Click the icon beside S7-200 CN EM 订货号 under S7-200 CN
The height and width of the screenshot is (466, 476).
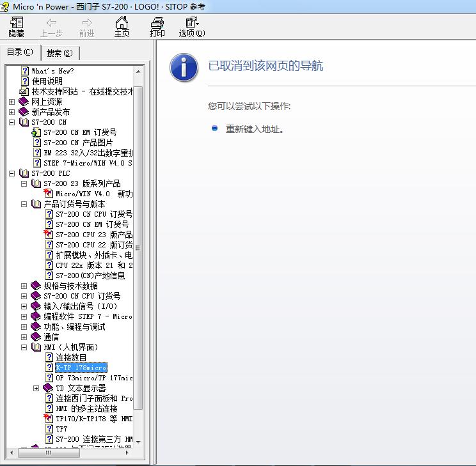click(36, 132)
